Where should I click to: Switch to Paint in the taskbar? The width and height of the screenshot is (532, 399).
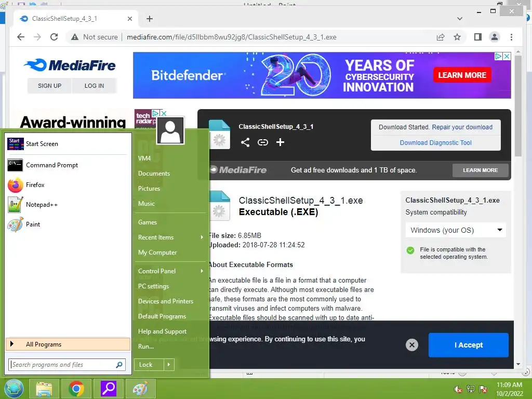click(140, 389)
